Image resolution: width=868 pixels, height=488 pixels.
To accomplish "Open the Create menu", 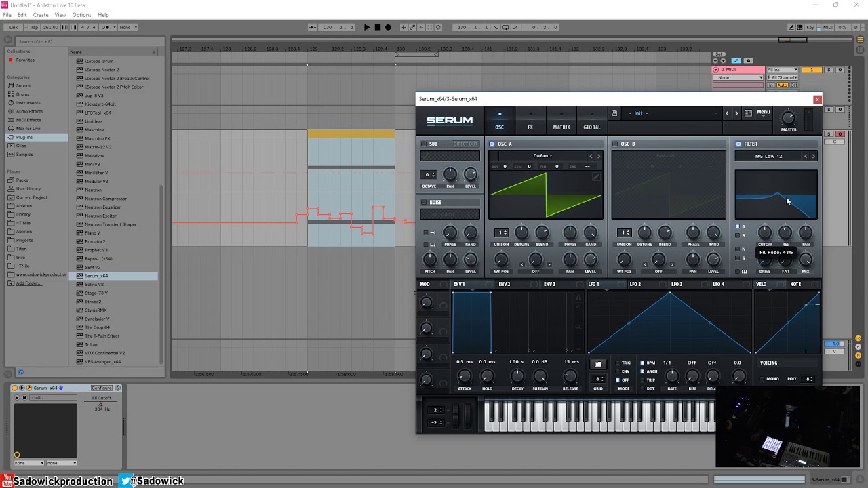I will click(x=41, y=15).
